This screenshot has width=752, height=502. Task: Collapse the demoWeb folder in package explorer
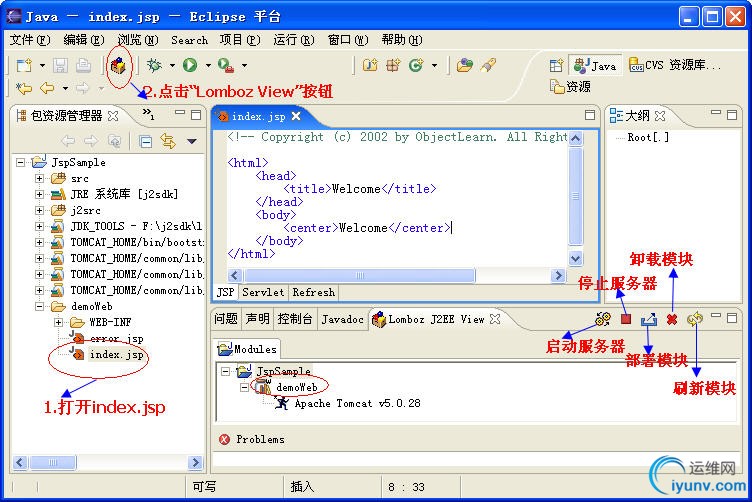pos(39,306)
